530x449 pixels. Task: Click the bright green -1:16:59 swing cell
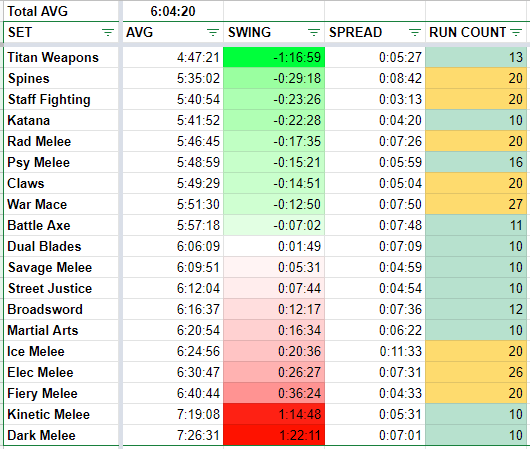[274, 57]
